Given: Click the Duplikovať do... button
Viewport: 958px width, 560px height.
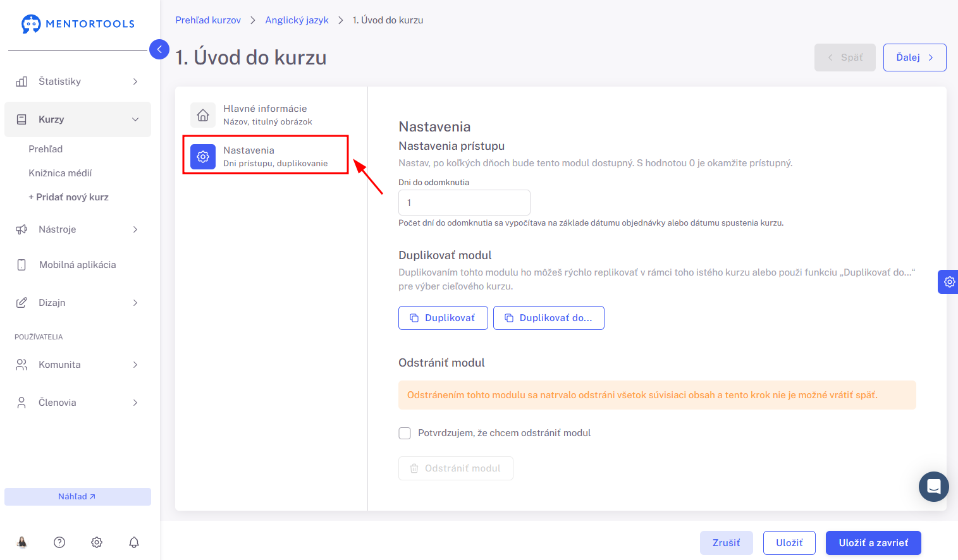Looking at the screenshot, I should [x=549, y=318].
